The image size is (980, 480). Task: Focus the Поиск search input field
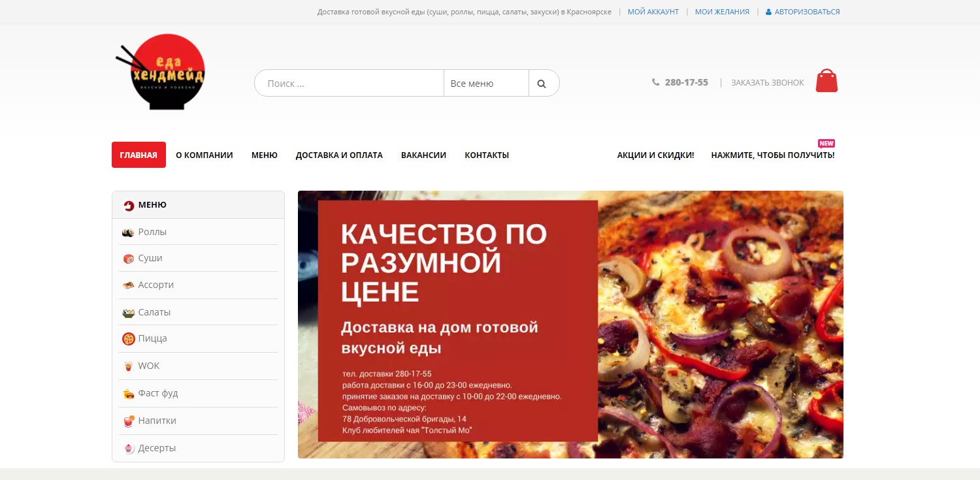349,83
